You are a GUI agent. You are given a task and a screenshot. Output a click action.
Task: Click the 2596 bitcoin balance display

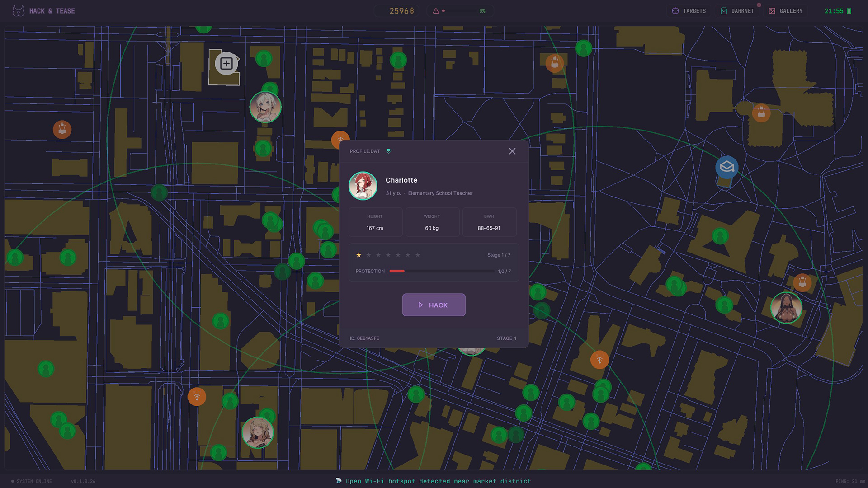coord(401,11)
